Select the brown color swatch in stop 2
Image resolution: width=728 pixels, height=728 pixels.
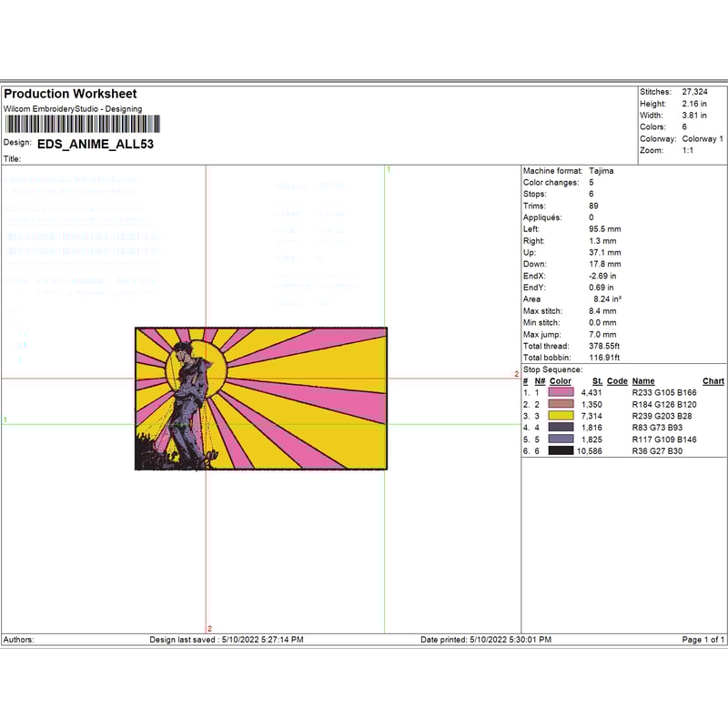561,404
